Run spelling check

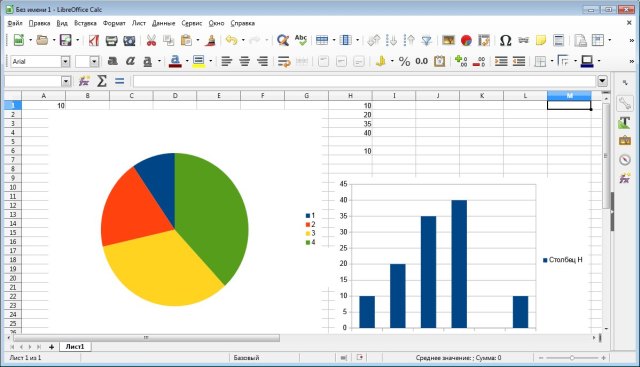pos(301,40)
